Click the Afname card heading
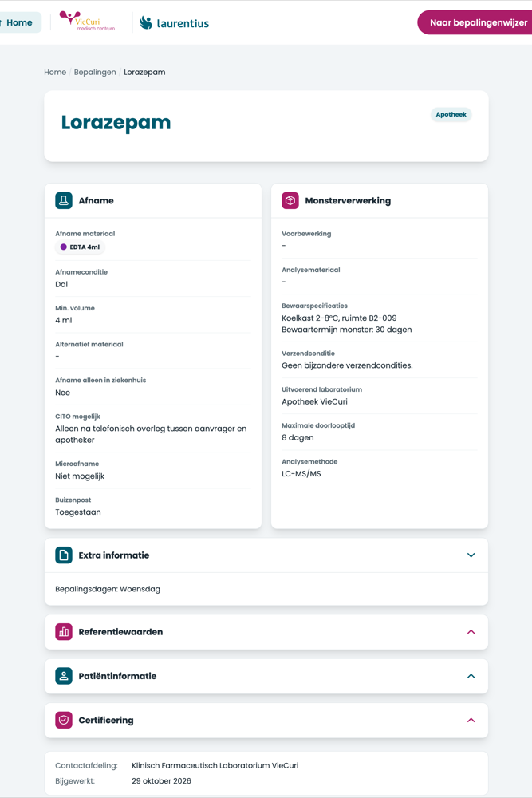 pos(97,200)
